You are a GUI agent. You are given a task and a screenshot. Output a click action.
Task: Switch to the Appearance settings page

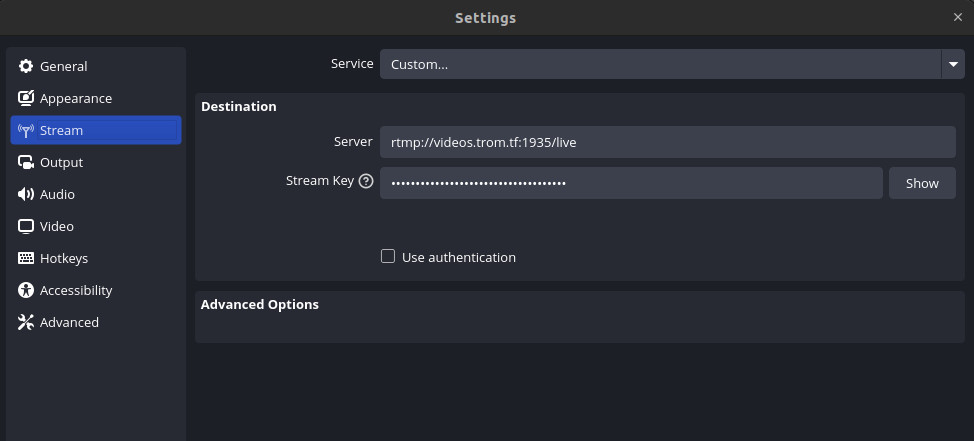[96, 98]
